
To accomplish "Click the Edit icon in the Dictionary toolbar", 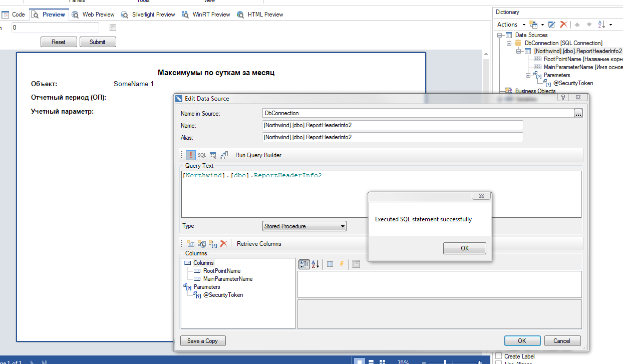I will (x=552, y=25).
